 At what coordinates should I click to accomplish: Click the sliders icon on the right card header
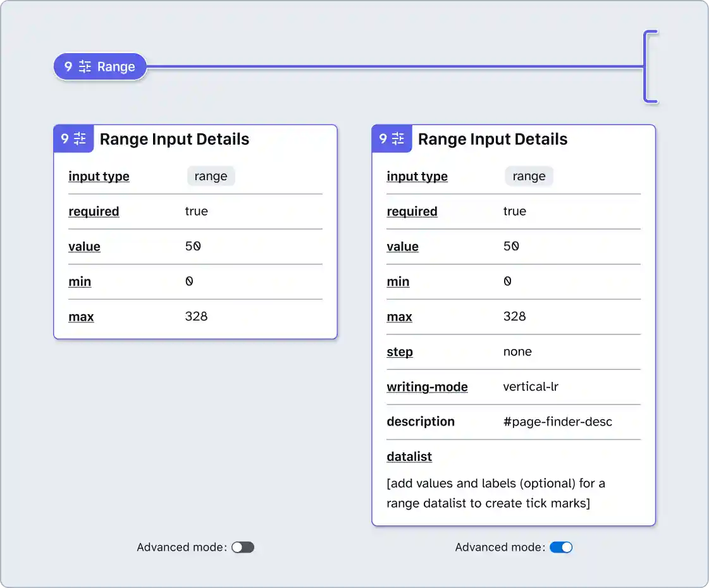click(398, 138)
